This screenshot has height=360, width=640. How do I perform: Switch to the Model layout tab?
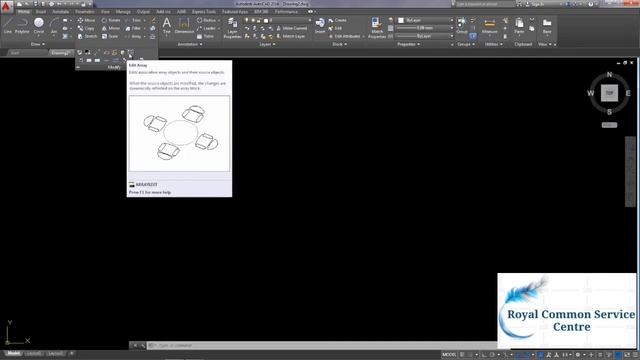[x=13, y=353]
